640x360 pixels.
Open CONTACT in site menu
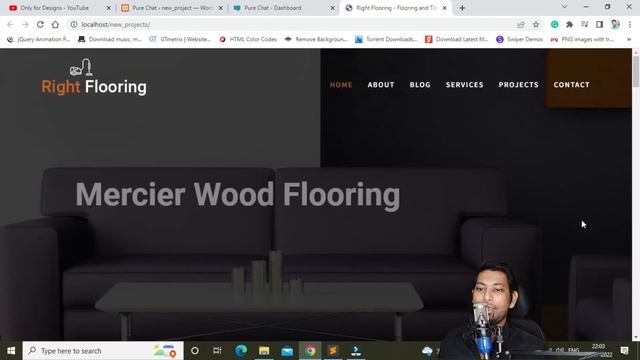click(571, 84)
